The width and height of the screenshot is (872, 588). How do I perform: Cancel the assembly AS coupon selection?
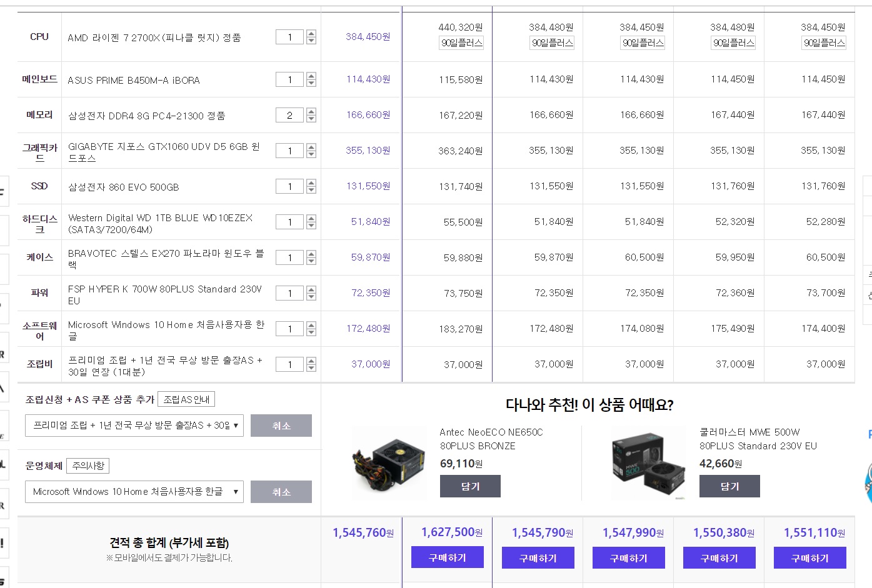tap(281, 426)
